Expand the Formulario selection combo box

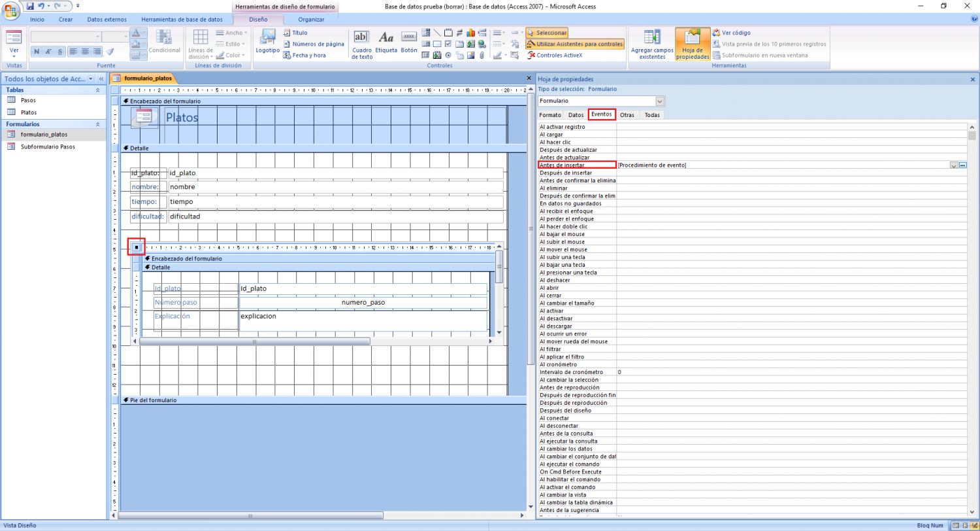pos(659,101)
